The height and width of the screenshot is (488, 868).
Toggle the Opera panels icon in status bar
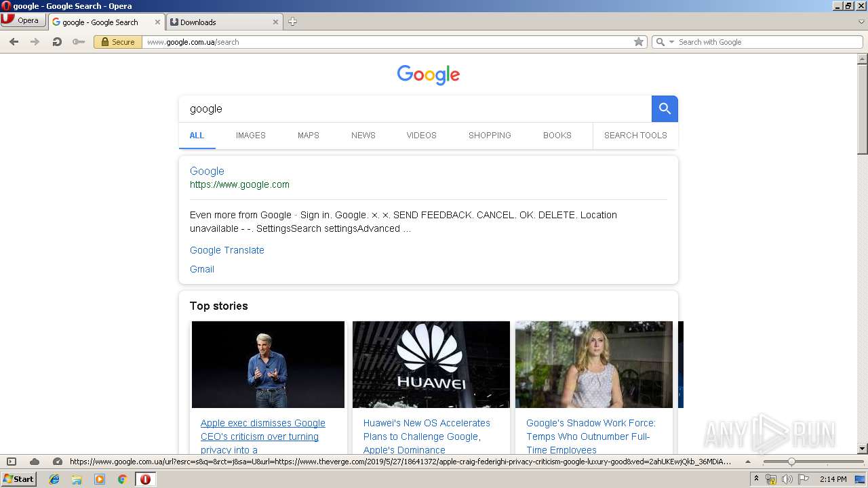[12, 462]
